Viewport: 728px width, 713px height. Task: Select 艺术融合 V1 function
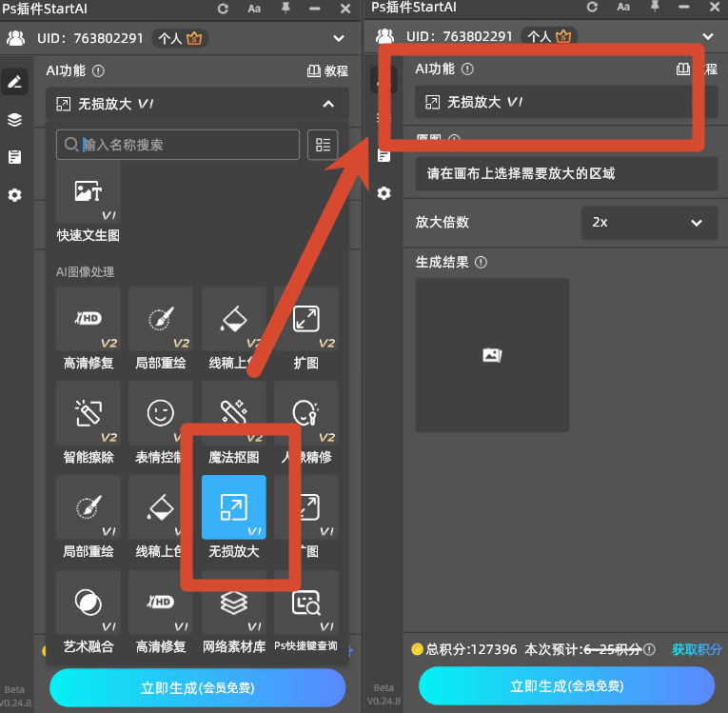(x=89, y=613)
